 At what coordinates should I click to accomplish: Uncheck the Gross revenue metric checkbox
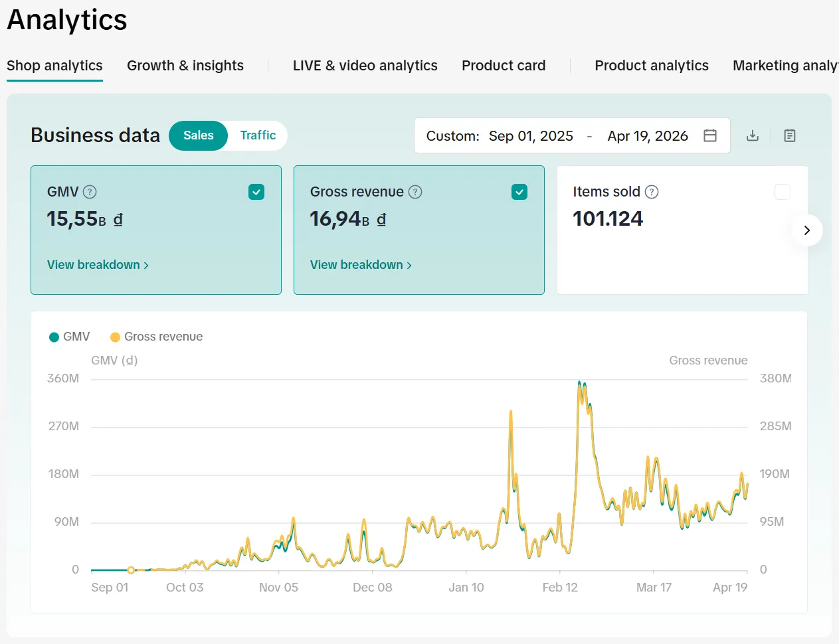[519, 192]
